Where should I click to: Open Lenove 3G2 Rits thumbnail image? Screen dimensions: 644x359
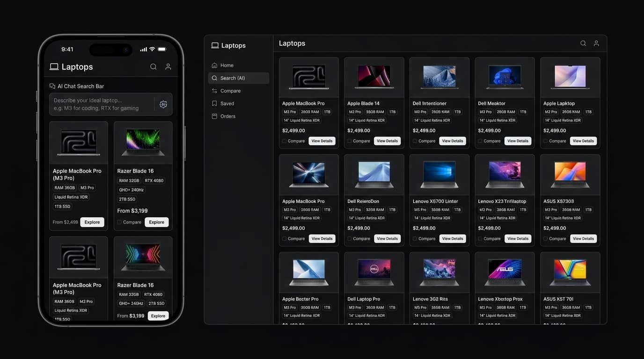439,273
